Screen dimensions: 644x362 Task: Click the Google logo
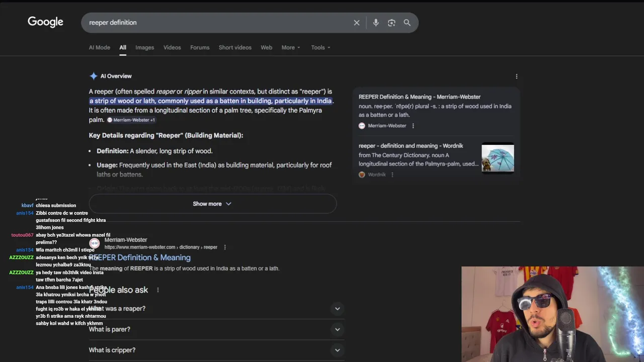tap(45, 22)
